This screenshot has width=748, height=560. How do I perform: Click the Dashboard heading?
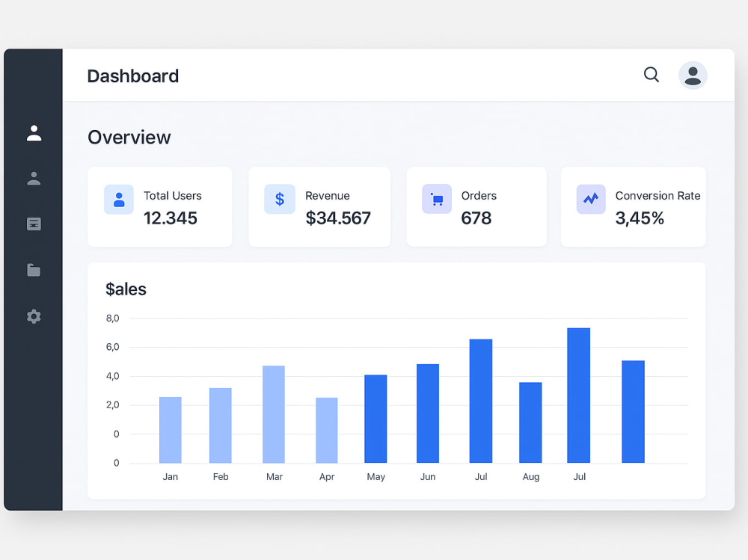point(132,76)
